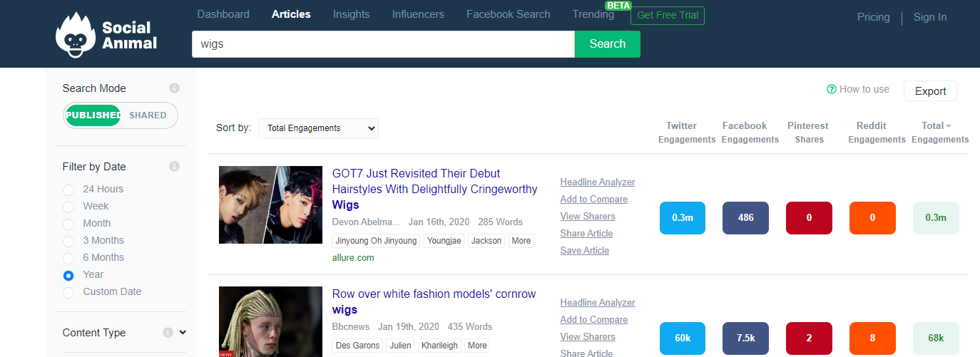Open the Insights tab
Viewport: 980px width, 357px height.
pos(352,14)
